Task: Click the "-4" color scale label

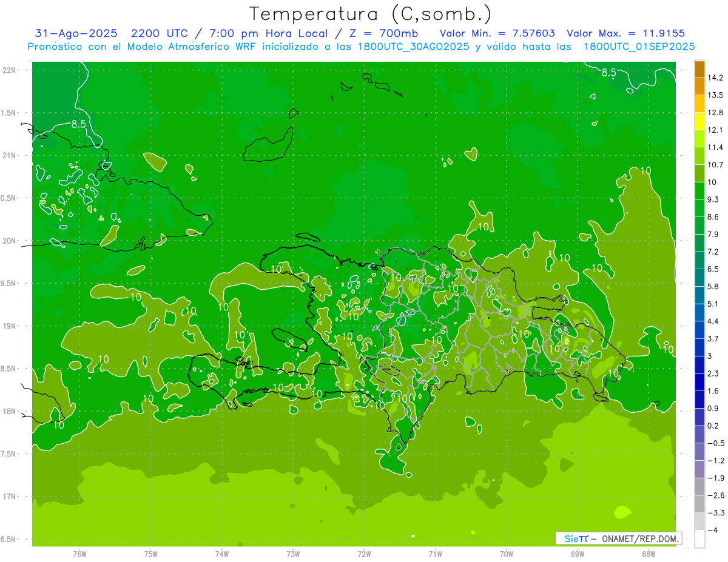Action: click(713, 530)
